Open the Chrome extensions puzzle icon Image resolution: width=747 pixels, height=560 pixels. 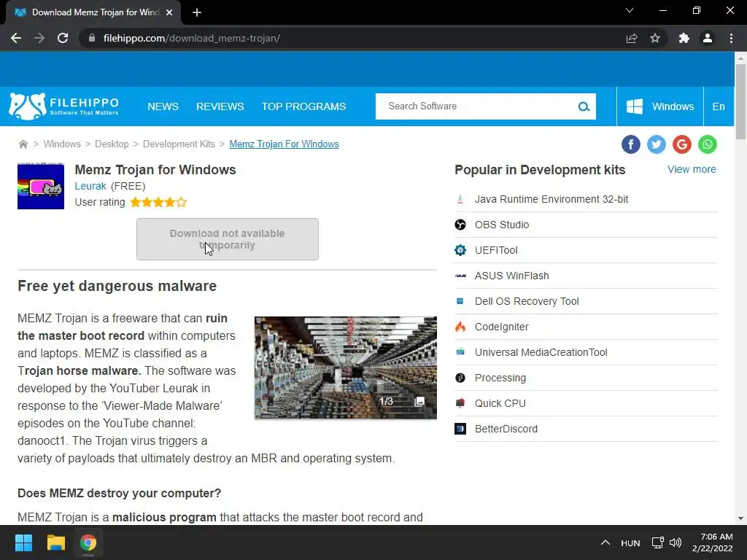tap(684, 38)
